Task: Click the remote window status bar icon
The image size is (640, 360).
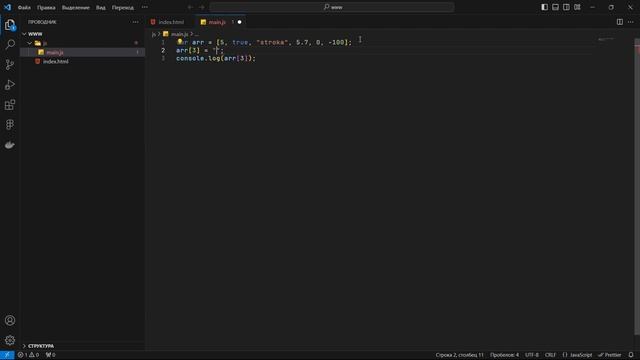Action: [x=7, y=355]
